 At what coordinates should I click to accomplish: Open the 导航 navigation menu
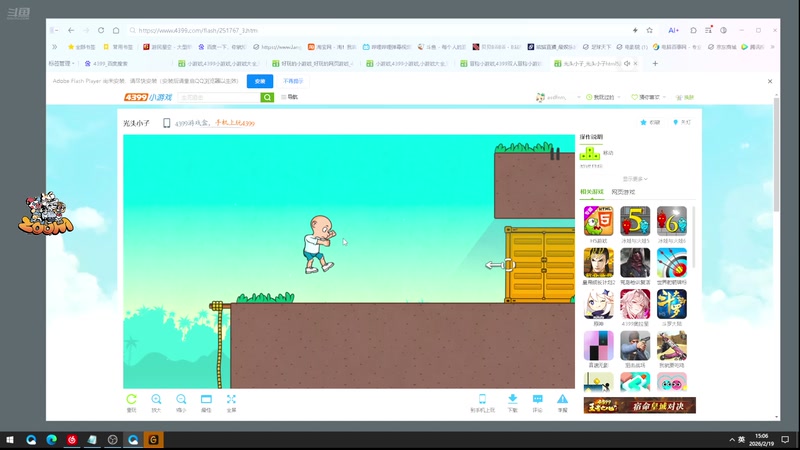click(x=289, y=97)
